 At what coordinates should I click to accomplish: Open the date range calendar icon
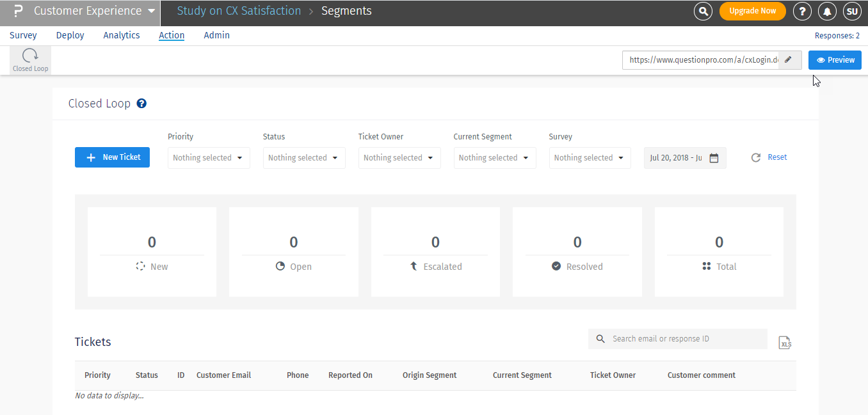(714, 158)
